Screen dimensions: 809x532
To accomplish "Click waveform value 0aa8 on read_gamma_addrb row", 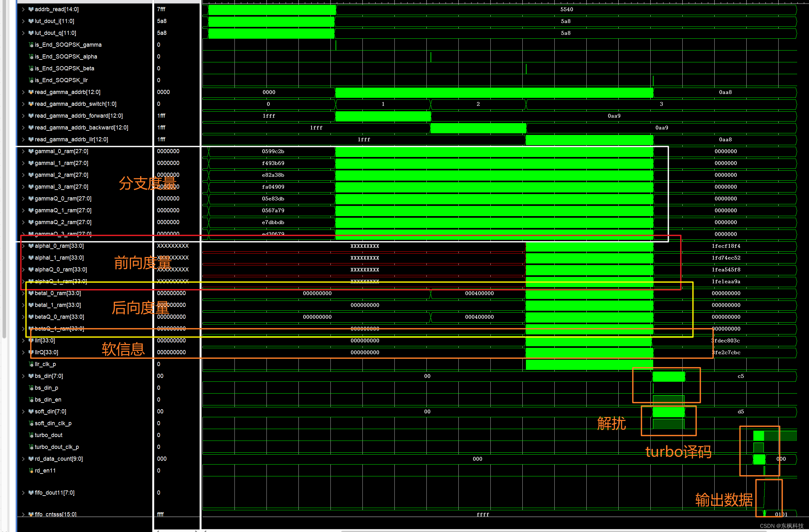I will pyautogui.click(x=726, y=92).
